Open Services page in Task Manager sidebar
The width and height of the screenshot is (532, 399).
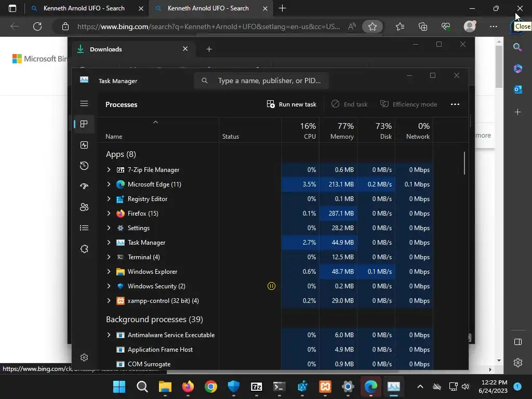[84, 249]
